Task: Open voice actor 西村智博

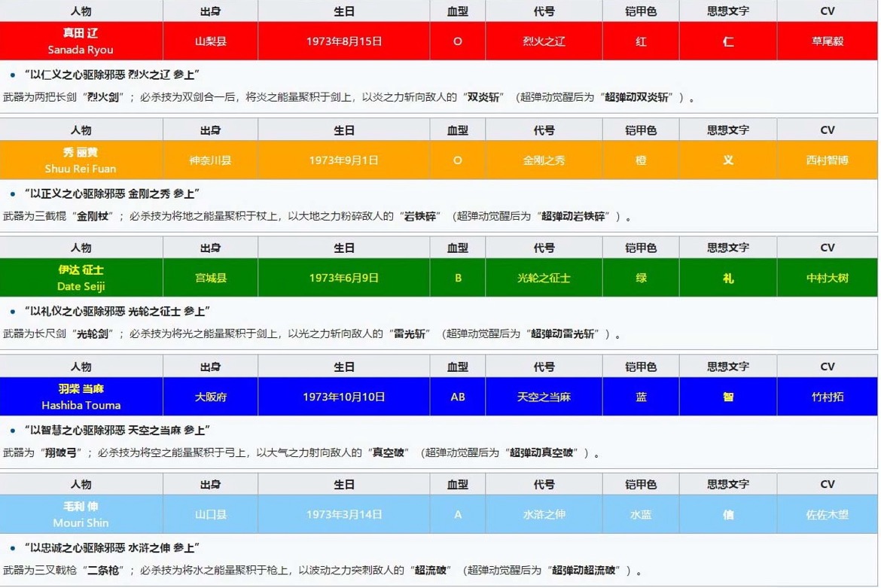Action: coord(827,160)
